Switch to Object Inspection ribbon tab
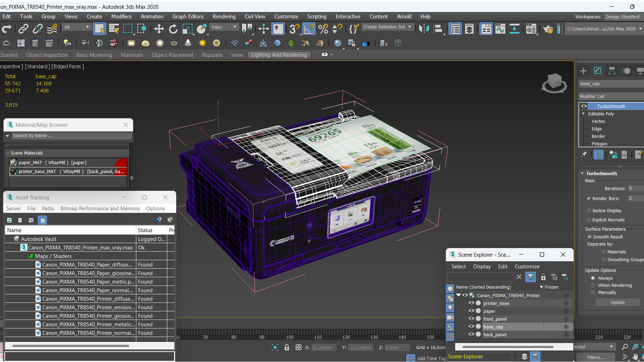Screen dimensions: 644x362 click(47, 55)
